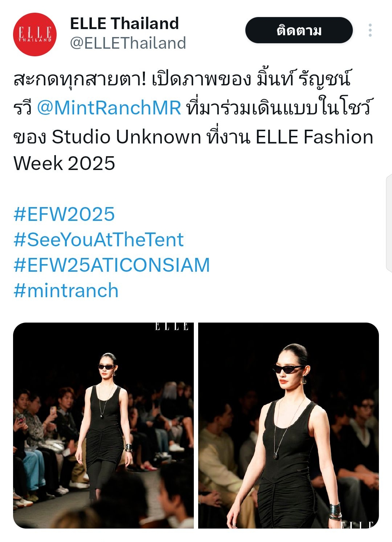Screen dimensions: 392x542
Task: Open the three-dot more options menu
Action: pyautogui.click(x=370, y=31)
